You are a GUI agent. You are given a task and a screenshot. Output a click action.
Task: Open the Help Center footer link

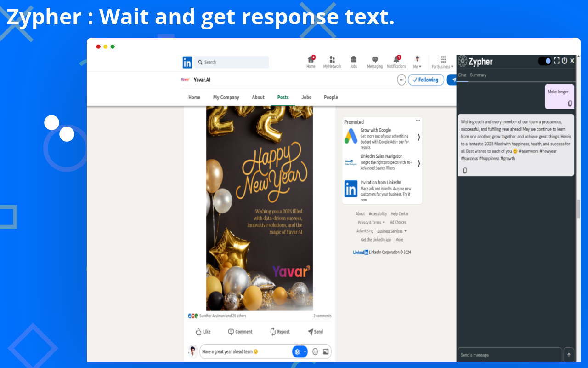[x=400, y=214]
